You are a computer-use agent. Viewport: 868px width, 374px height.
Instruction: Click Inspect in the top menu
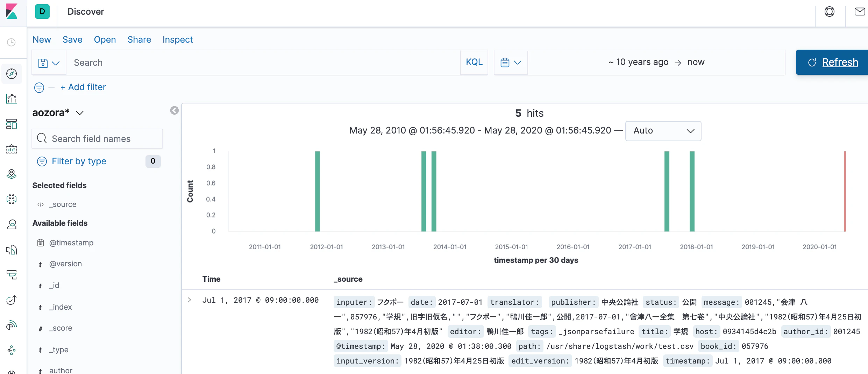tap(178, 39)
